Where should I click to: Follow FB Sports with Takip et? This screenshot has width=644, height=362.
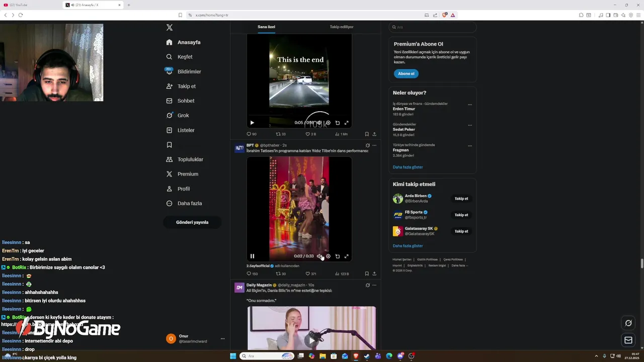click(x=461, y=215)
